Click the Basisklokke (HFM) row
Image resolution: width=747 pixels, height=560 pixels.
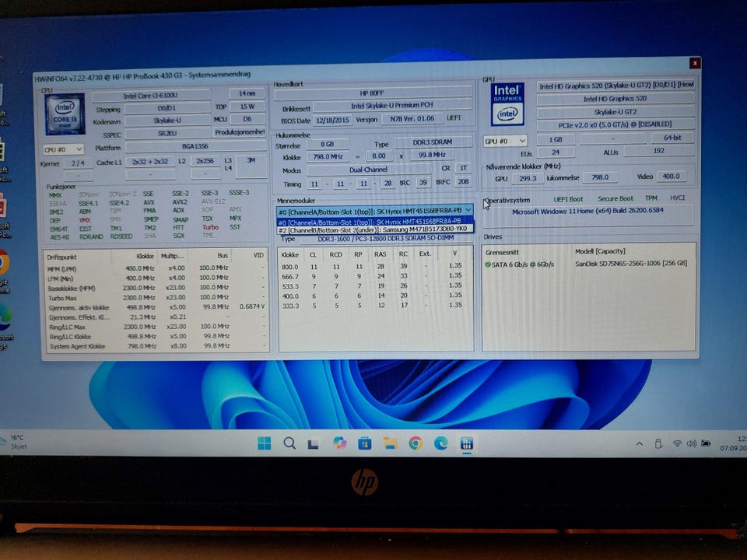(156, 288)
